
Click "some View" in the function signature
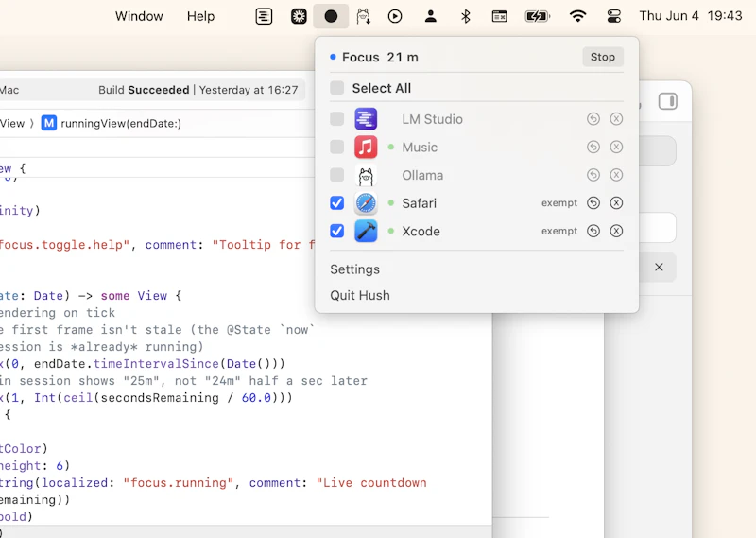[x=133, y=296]
